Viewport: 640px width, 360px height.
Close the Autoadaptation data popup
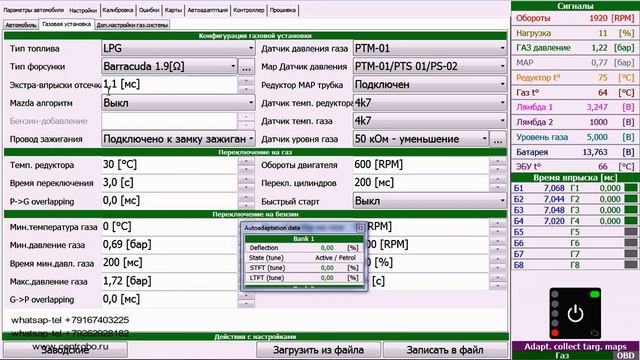pyautogui.click(x=360, y=228)
